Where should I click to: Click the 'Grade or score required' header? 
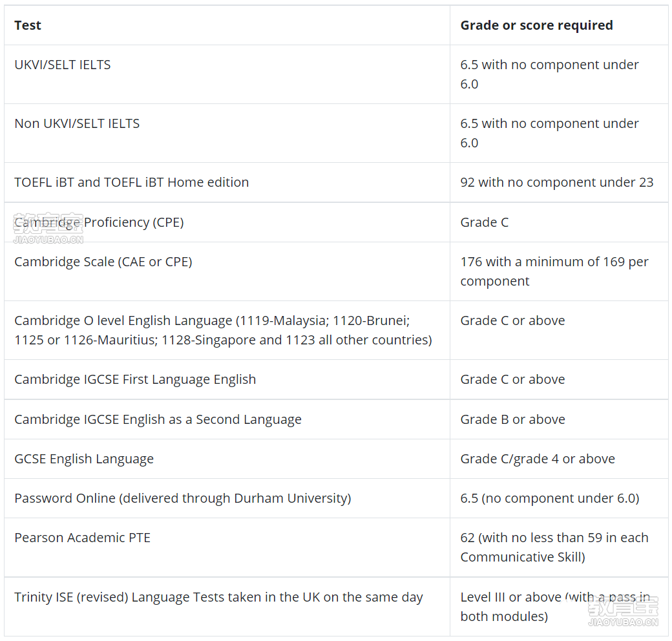click(536, 25)
